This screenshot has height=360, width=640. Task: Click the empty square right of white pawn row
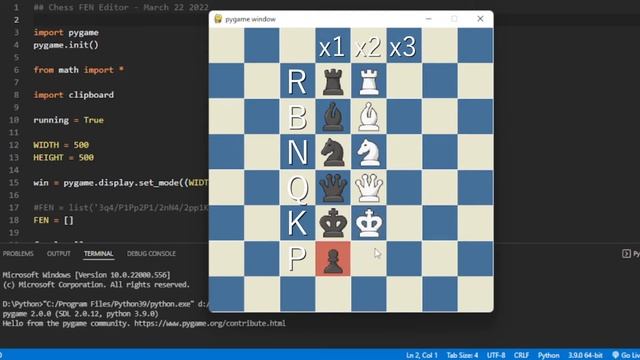369,259
